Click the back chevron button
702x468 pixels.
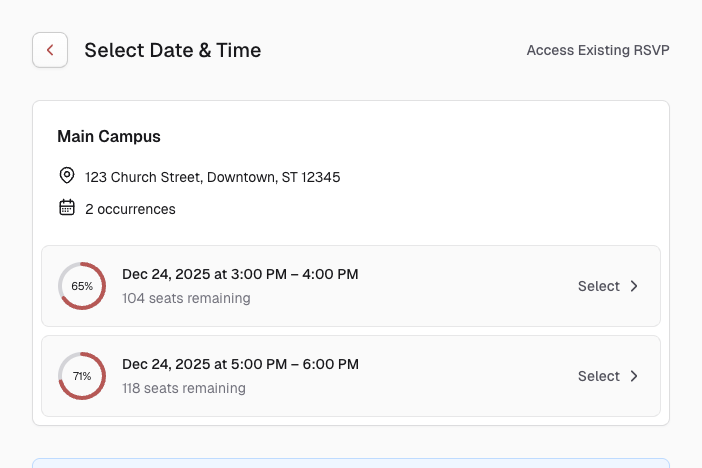50,50
